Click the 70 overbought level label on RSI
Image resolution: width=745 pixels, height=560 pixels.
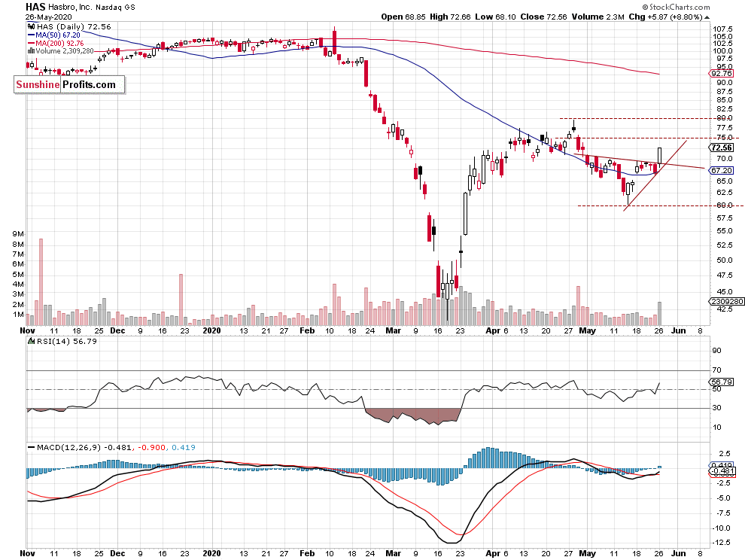point(716,370)
